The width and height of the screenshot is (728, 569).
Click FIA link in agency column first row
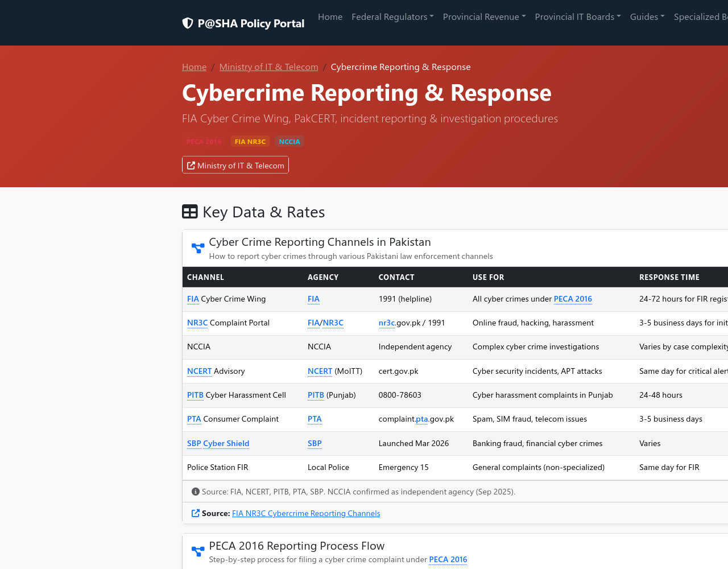coord(313,299)
